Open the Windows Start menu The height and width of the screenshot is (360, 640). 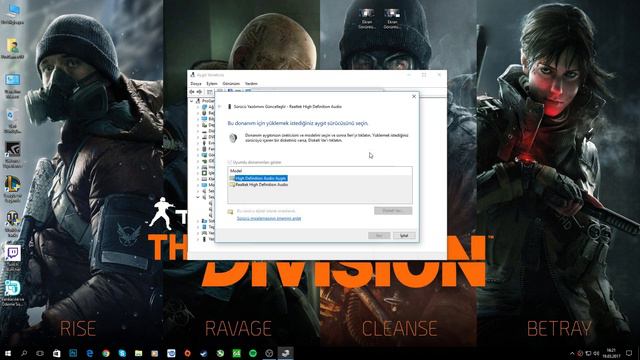coord(8,353)
